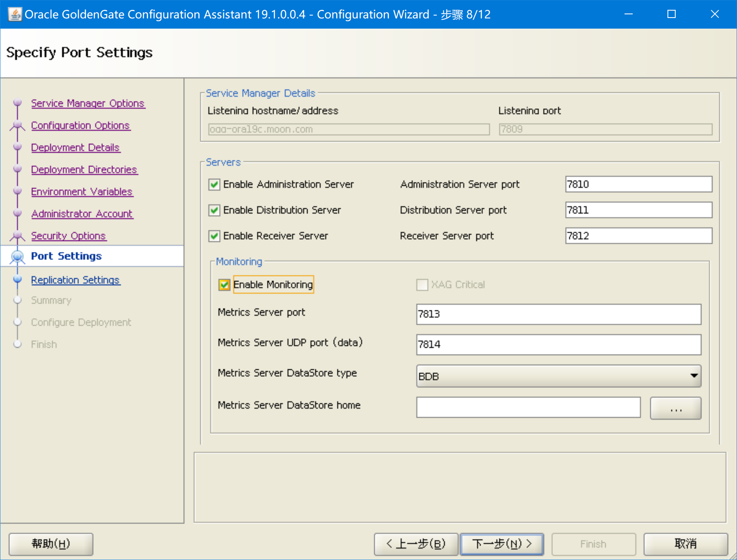This screenshot has width=737, height=560.
Task: Click the Java app icon in title bar
Action: pos(15,14)
